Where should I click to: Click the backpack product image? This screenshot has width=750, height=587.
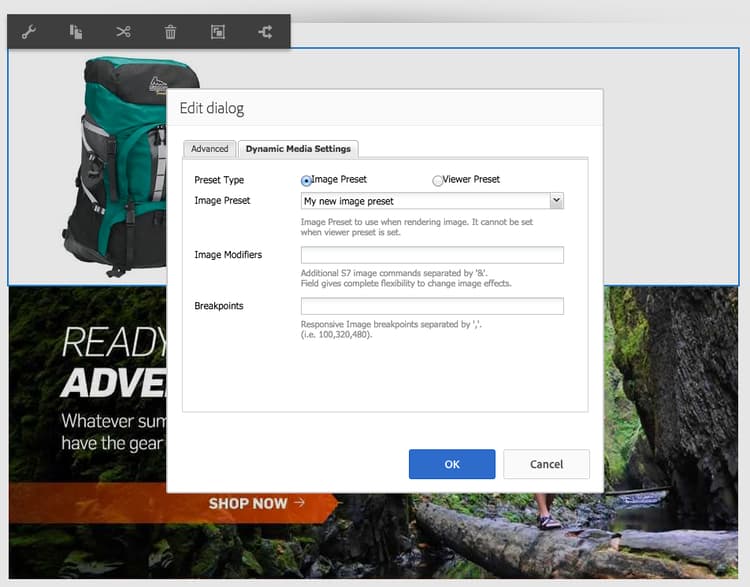[x=117, y=165]
